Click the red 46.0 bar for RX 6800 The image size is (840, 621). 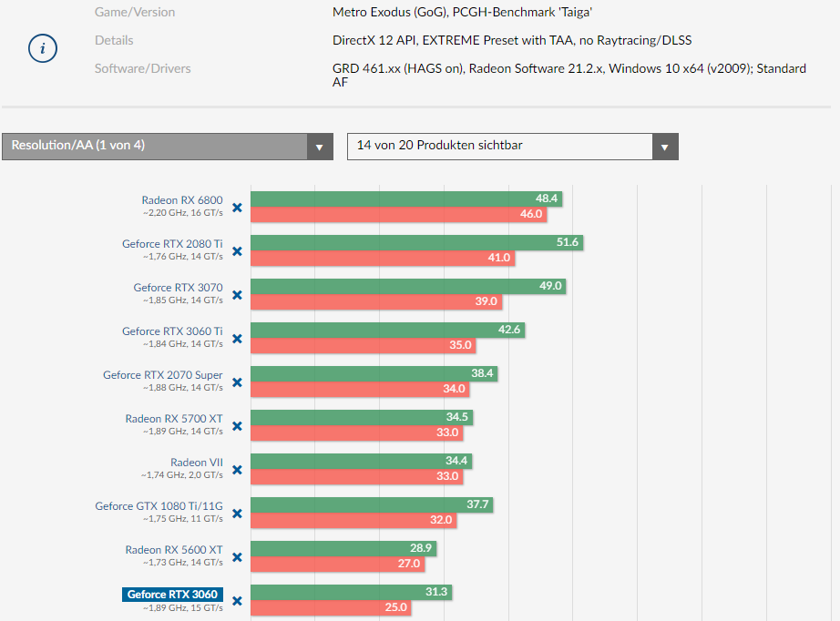398,214
